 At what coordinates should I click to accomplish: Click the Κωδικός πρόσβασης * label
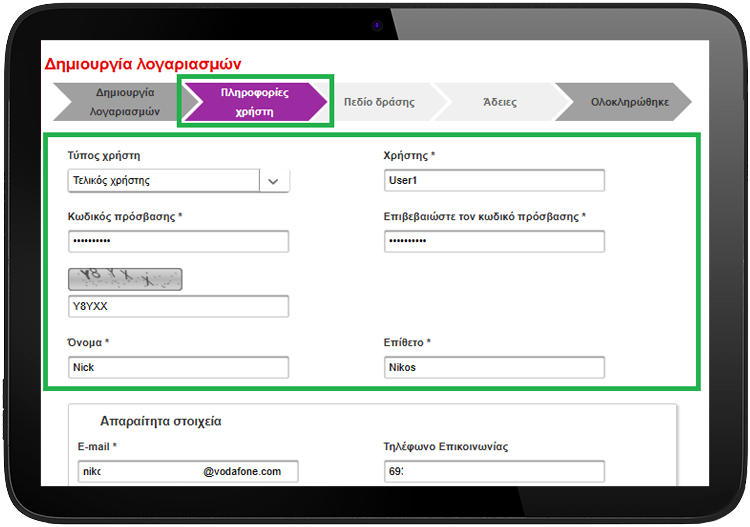pyautogui.click(x=125, y=217)
